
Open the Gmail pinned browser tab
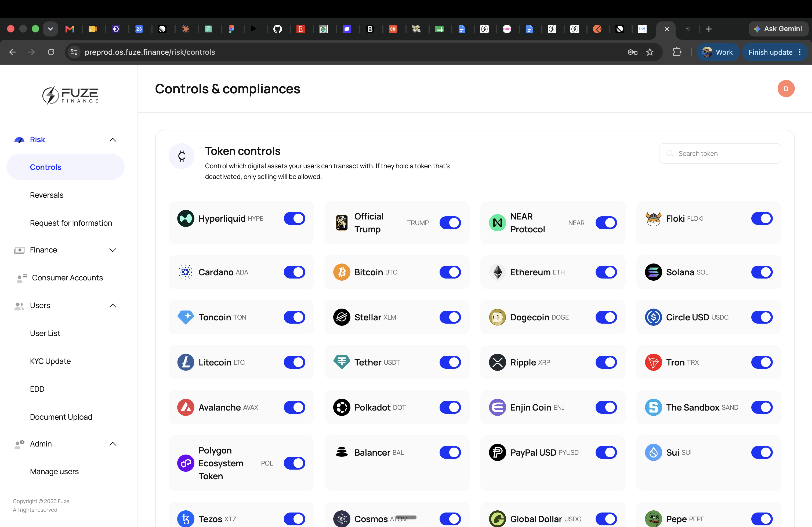coord(70,29)
